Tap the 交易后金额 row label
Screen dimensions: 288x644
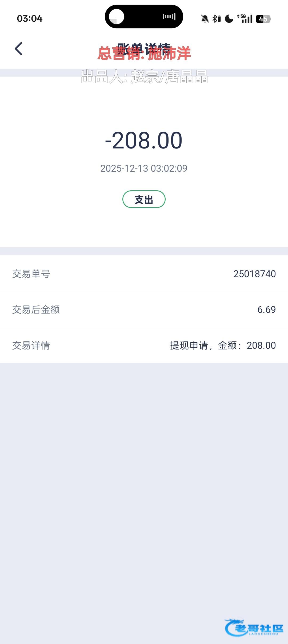point(36,310)
